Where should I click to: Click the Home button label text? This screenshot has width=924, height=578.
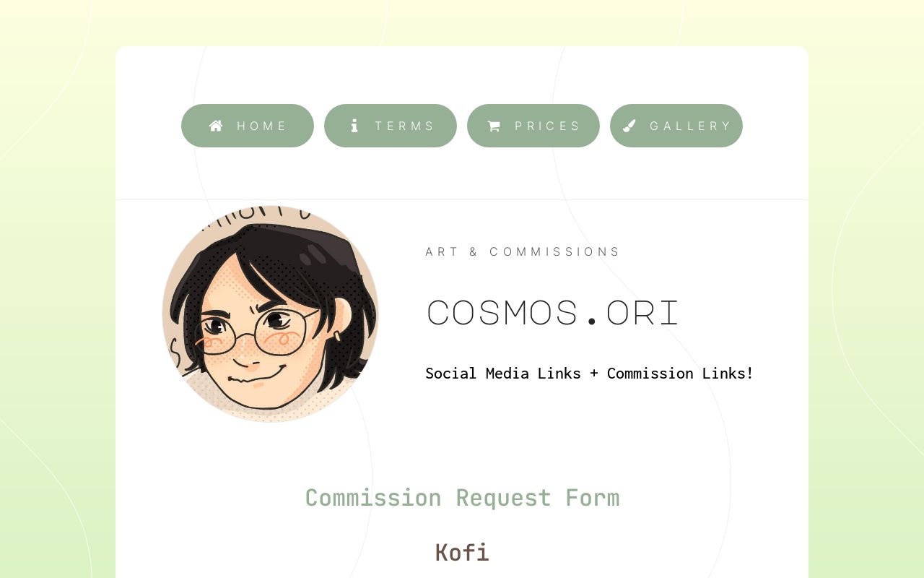click(263, 126)
